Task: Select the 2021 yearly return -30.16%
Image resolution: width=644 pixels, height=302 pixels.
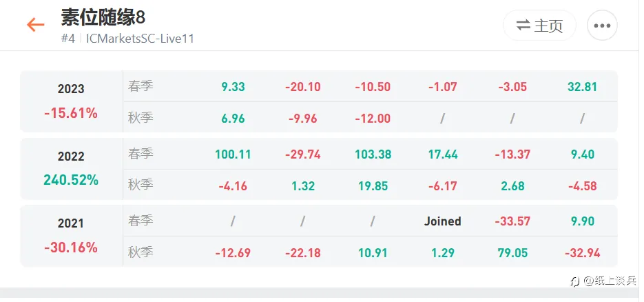Action: click(71, 248)
